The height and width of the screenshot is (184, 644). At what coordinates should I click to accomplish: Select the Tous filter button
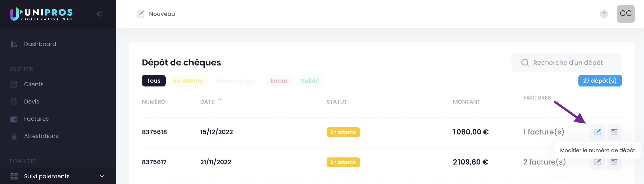pyautogui.click(x=154, y=81)
